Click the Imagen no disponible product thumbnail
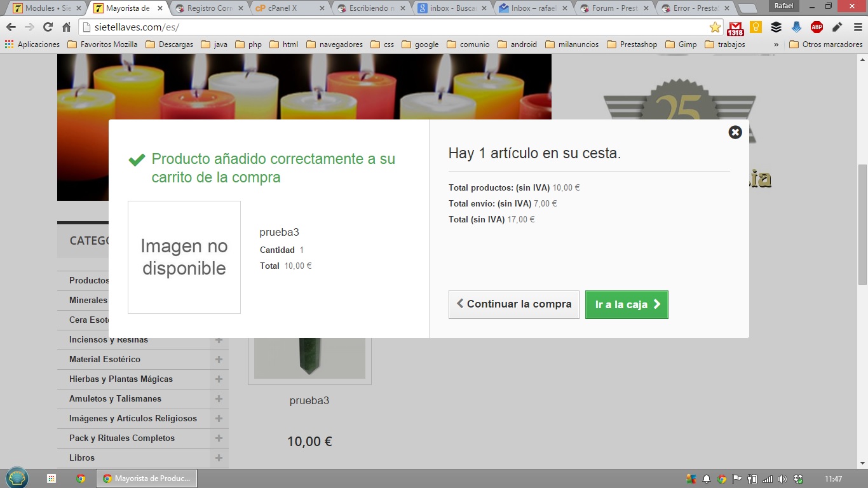868x488 pixels. tap(184, 257)
